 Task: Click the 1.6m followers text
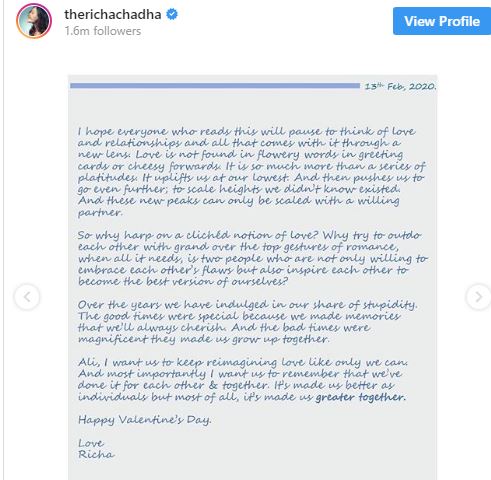[x=103, y=31]
